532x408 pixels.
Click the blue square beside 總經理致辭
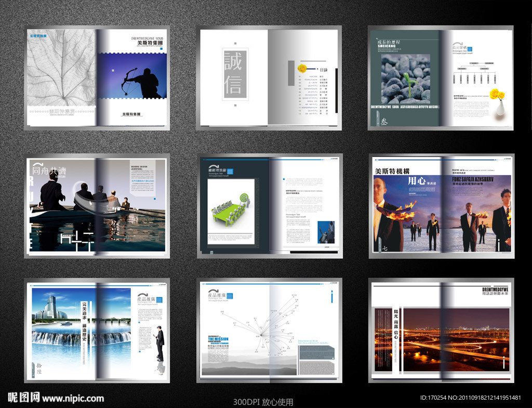(x=230, y=171)
